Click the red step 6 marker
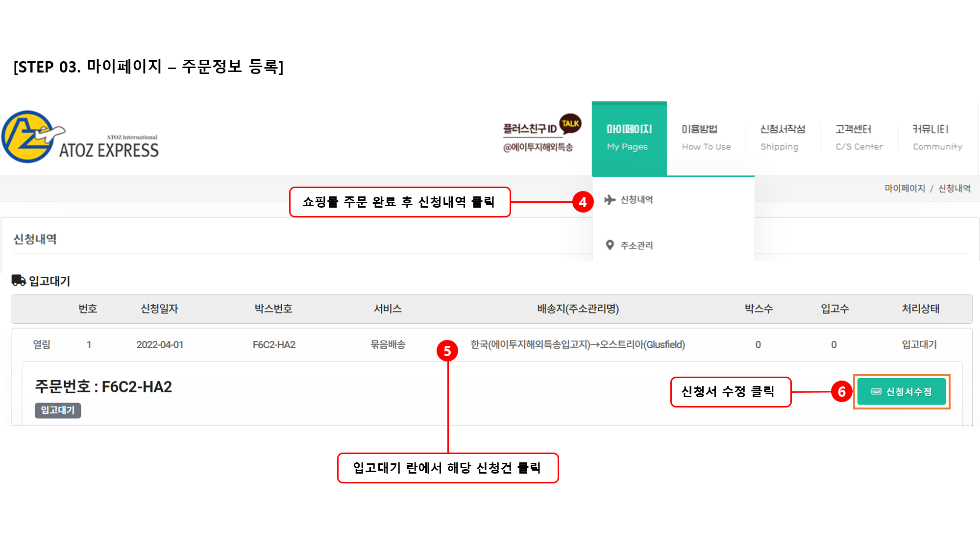 click(841, 392)
